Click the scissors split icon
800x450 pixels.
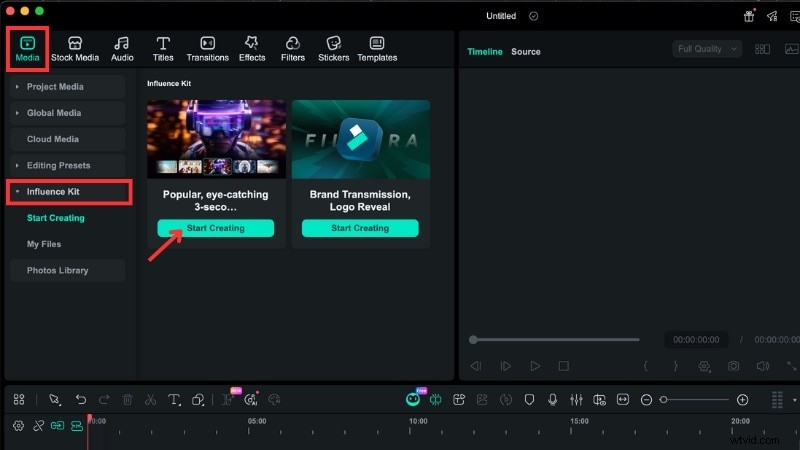[150, 399]
